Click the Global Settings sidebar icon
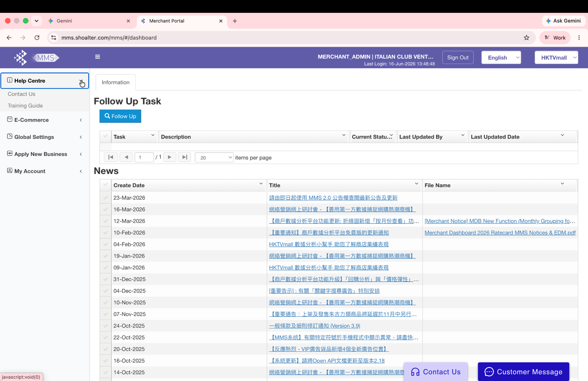The image size is (588, 381). (x=10, y=136)
